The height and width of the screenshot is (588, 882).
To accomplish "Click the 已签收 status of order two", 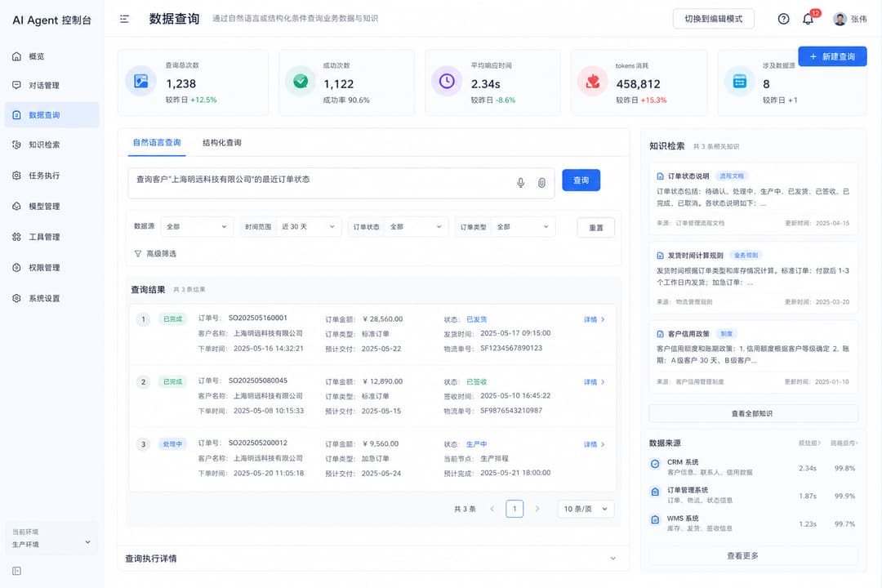I will pyautogui.click(x=476, y=381).
